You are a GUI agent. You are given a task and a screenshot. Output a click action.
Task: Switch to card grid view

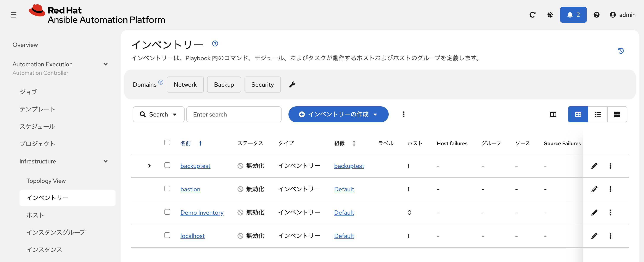(x=617, y=114)
